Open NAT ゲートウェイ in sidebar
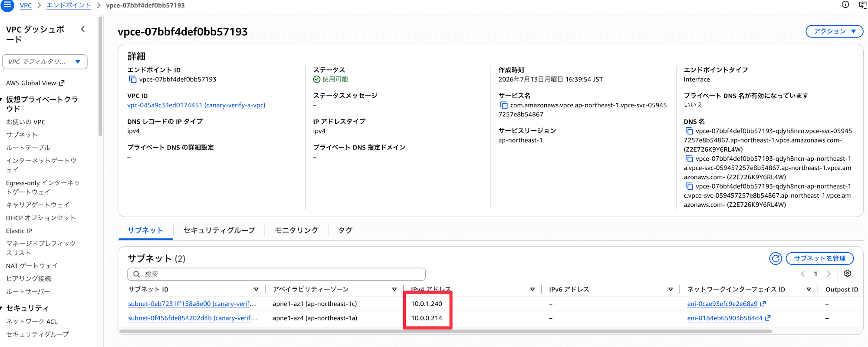Screen dimensions: 868x347 point(32,266)
